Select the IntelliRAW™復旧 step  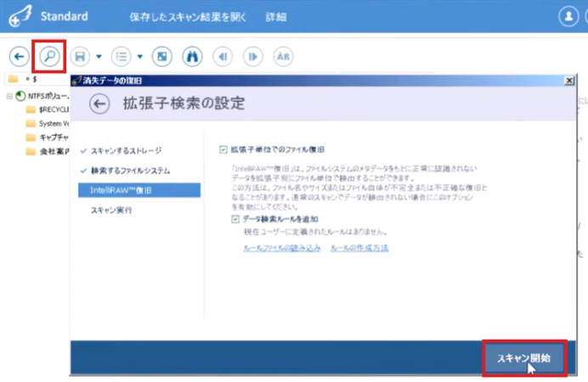[x=139, y=190]
